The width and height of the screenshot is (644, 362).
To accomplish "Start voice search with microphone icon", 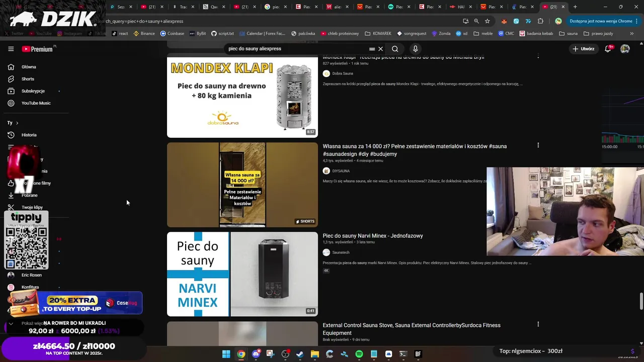I will click(415, 49).
